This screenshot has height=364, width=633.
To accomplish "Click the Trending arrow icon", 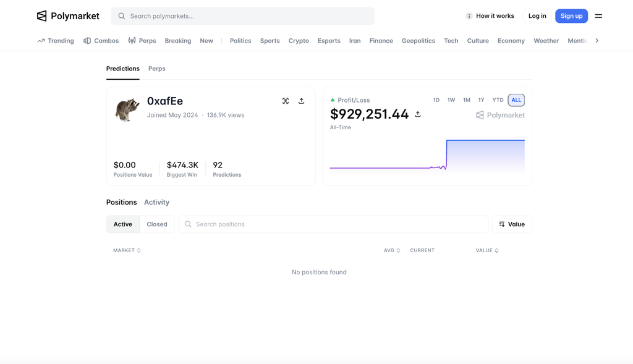I will pos(41,41).
